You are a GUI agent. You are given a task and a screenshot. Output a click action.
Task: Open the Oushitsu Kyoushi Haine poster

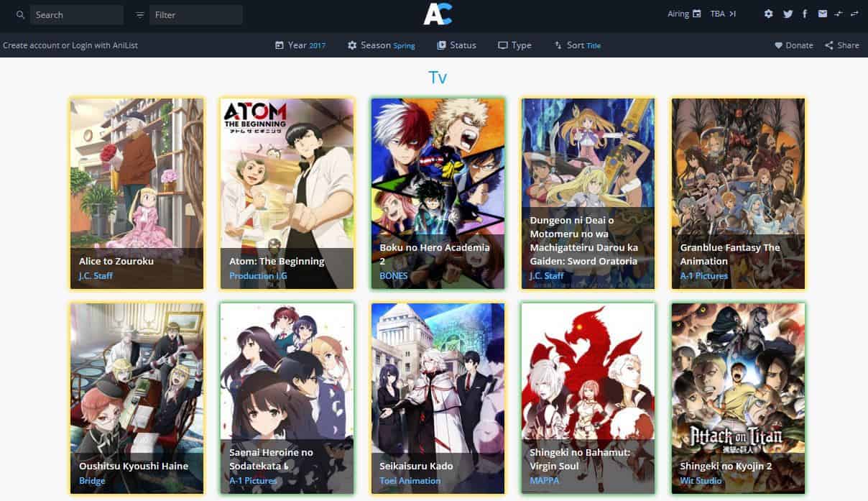[137, 398]
